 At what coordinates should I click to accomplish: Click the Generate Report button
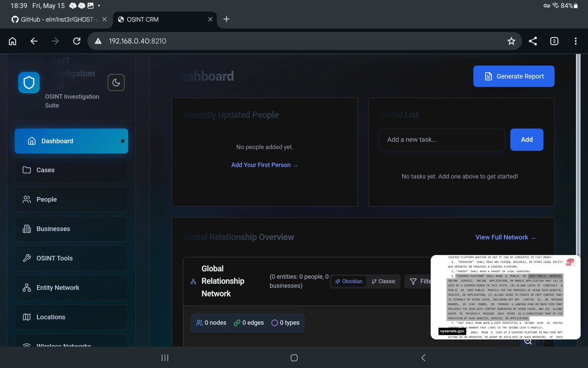tap(514, 76)
